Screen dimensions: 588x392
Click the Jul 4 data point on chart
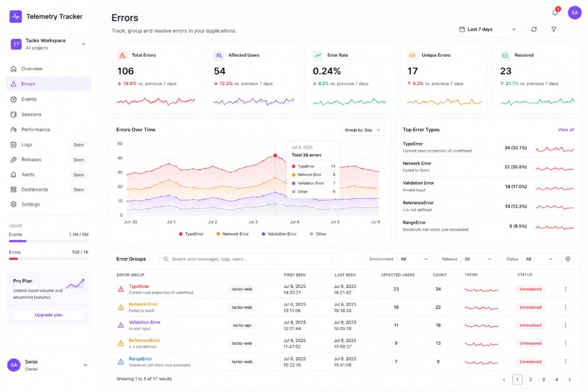275,155
